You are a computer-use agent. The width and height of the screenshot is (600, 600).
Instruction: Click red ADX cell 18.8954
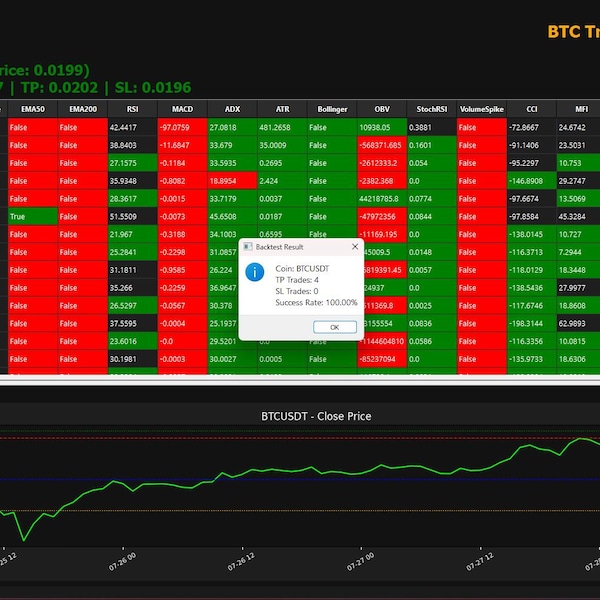pyautogui.click(x=232, y=181)
